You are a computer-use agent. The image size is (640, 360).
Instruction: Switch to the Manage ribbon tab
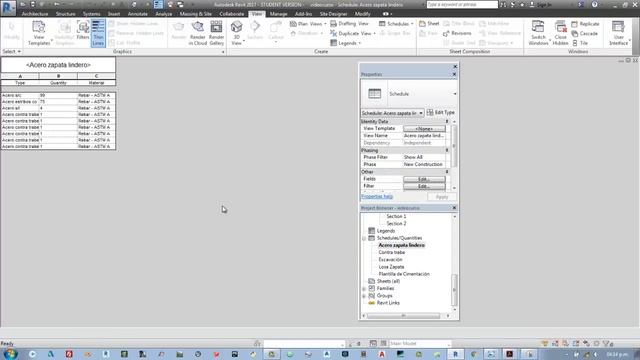[278, 14]
